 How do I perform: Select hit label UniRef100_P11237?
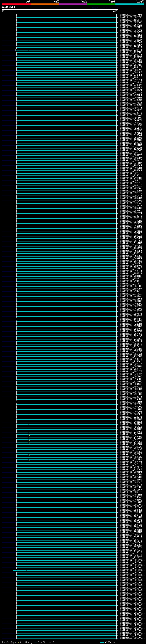click(131, 125)
